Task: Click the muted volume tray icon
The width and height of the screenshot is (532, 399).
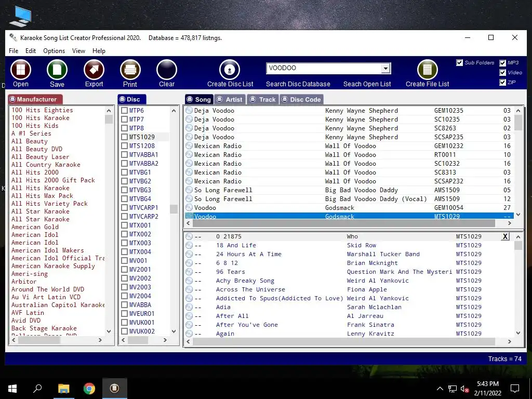Action: (464, 389)
